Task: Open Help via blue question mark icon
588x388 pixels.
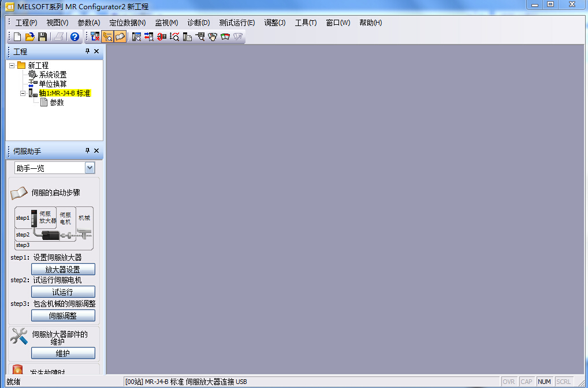Action: pyautogui.click(x=75, y=37)
